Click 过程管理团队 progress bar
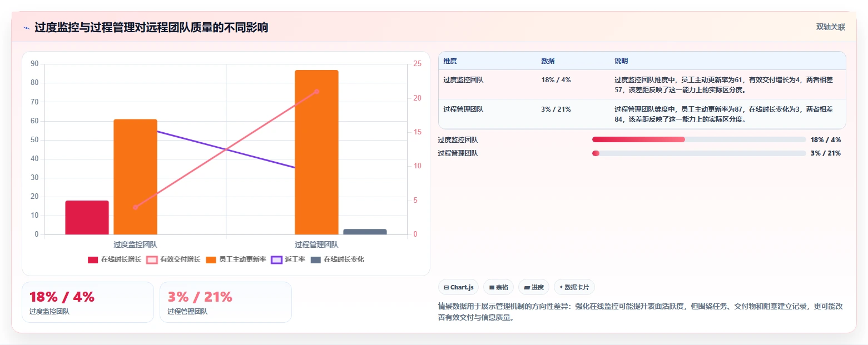Image resolution: width=868 pixels, height=345 pixels. pyautogui.click(x=699, y=153)
